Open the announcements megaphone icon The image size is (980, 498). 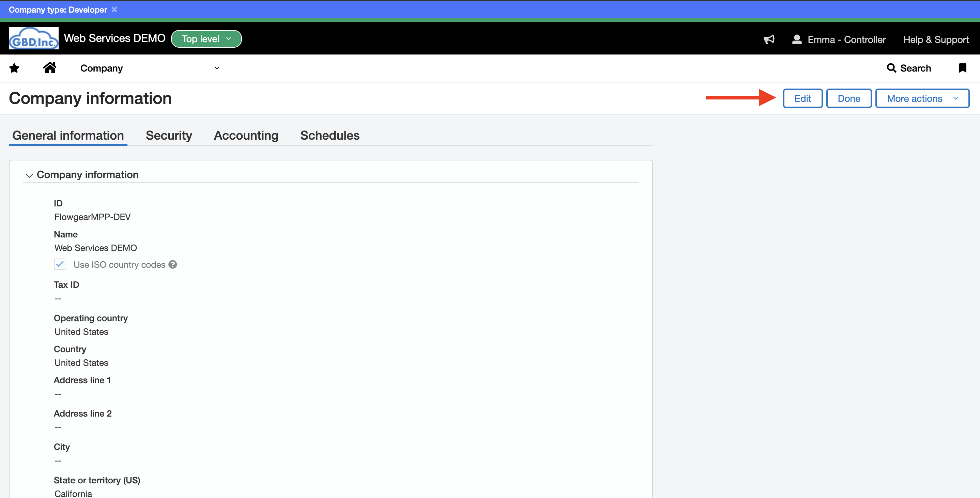(x=769, y=39)
